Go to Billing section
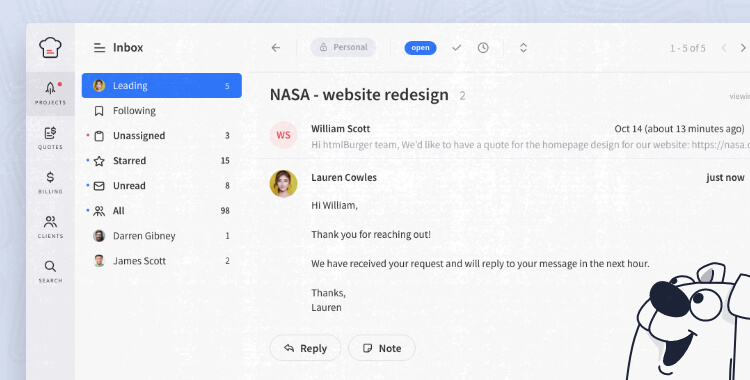The image size is (750, 380). (50, 182)
